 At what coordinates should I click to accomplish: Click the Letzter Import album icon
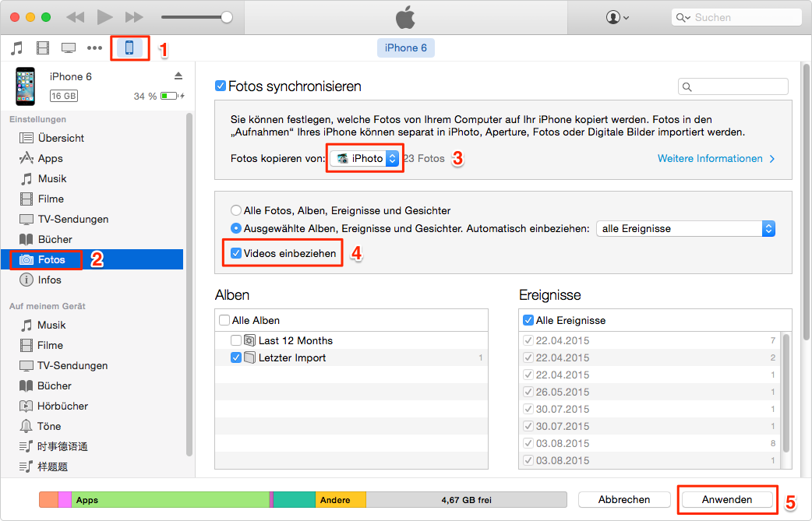[249, 357]
